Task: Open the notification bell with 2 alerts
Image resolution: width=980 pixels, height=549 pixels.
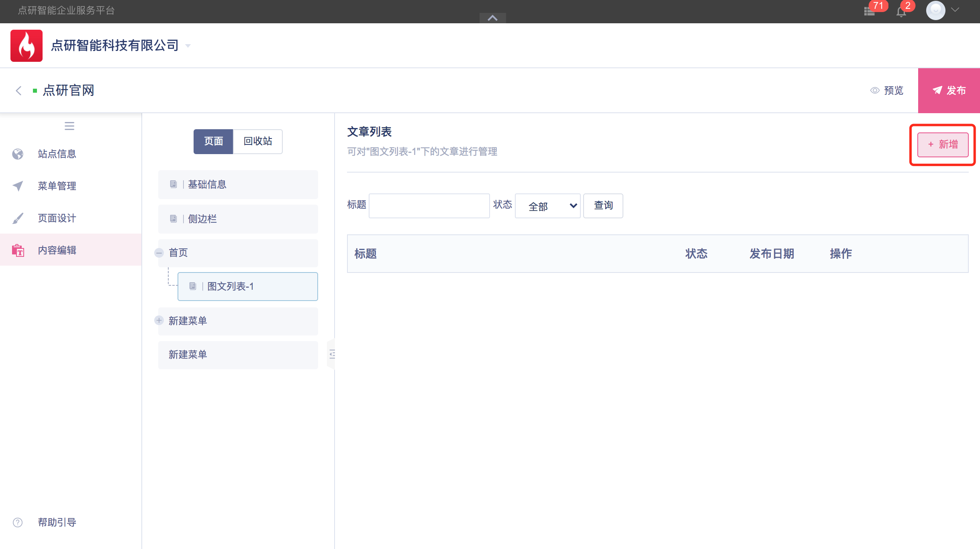Action: coord(901,12)
